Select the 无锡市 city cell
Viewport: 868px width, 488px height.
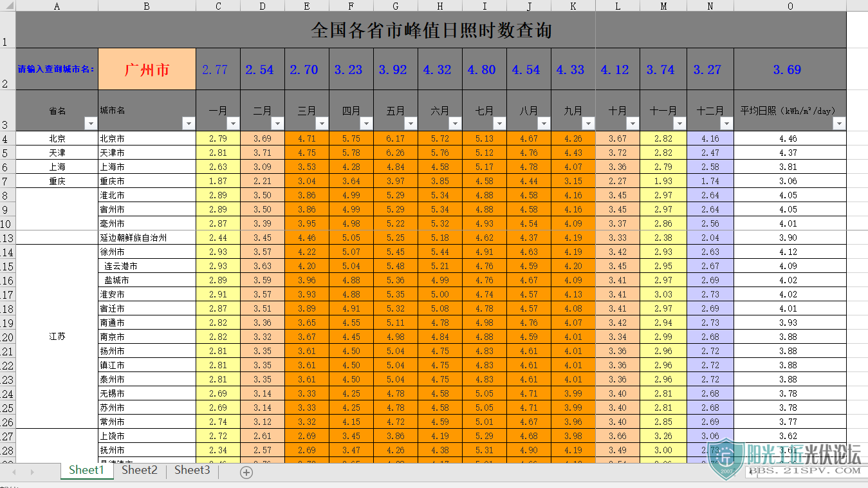[147, 393]
